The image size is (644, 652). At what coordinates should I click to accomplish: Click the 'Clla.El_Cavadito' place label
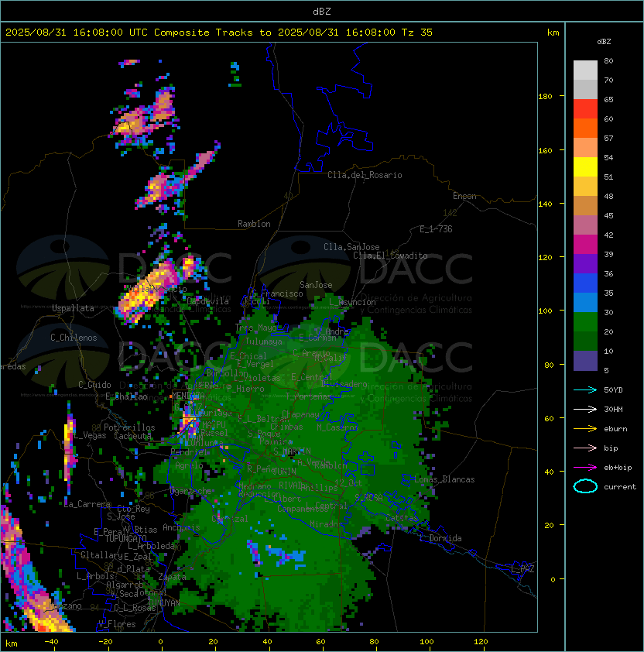[390, 256]
